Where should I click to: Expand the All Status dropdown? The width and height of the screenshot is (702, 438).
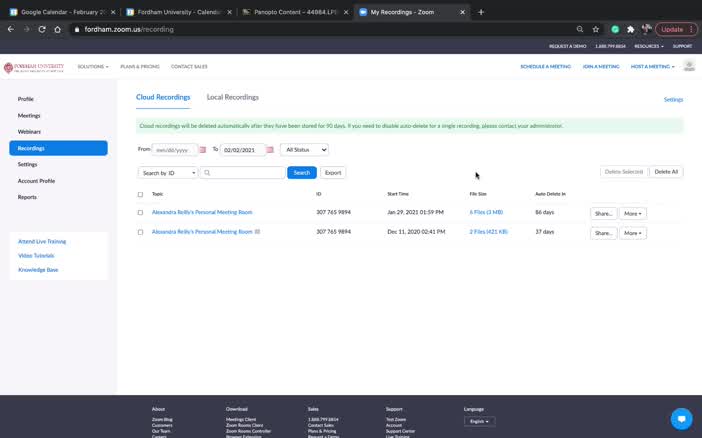(x=304, y=150)
